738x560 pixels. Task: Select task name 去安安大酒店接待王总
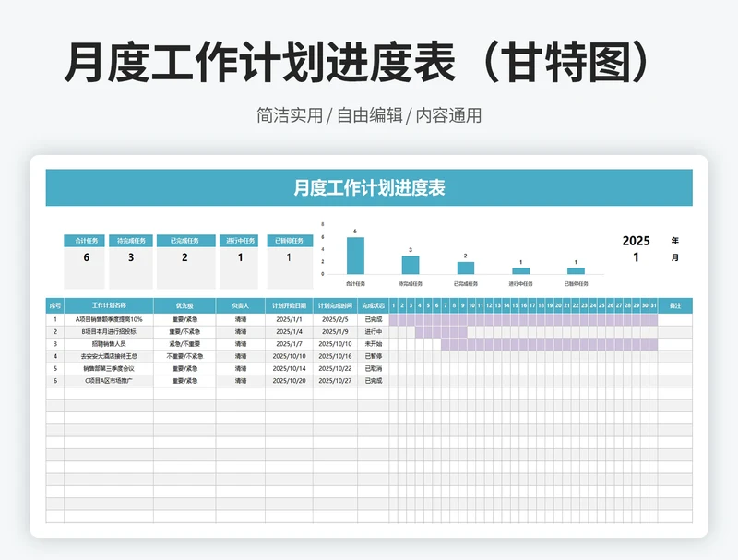[109, 356]
